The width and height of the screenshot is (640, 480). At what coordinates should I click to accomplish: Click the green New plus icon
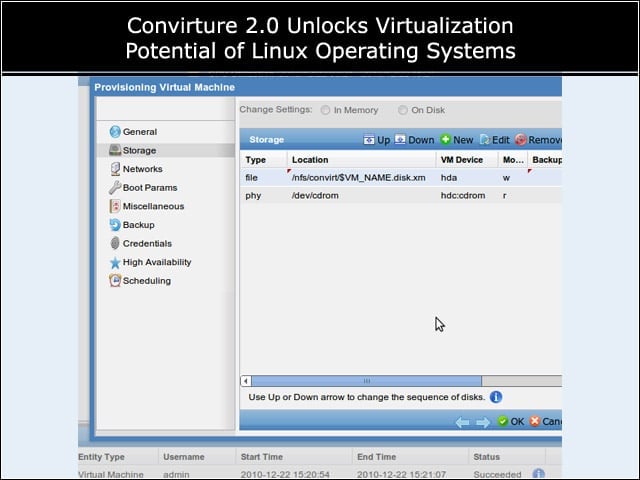pos(445,140)
